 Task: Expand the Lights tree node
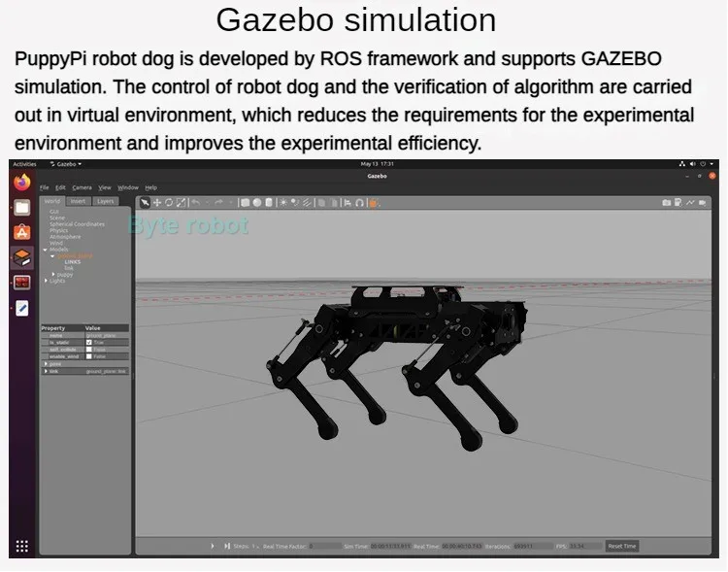click(46, 281)
